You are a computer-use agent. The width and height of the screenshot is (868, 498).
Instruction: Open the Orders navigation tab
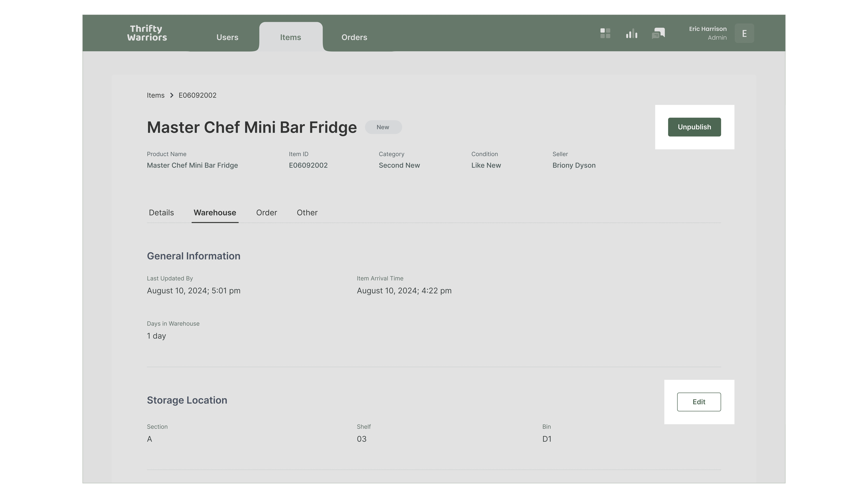pos(354,37)
